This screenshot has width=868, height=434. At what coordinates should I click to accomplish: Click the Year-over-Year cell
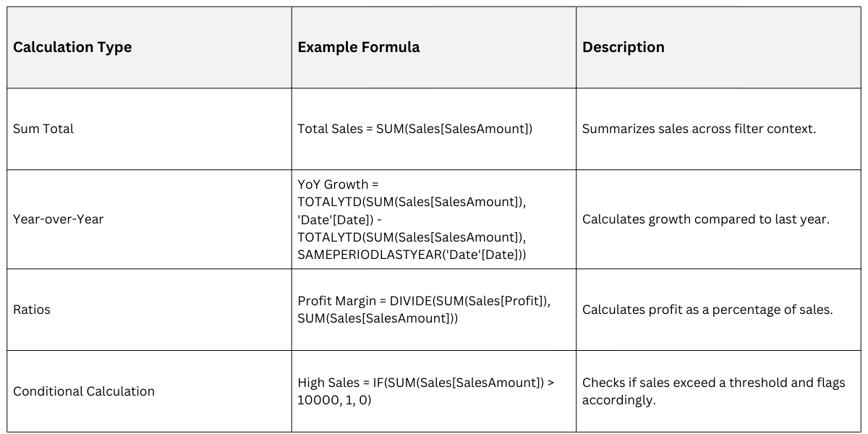(59, 219)
